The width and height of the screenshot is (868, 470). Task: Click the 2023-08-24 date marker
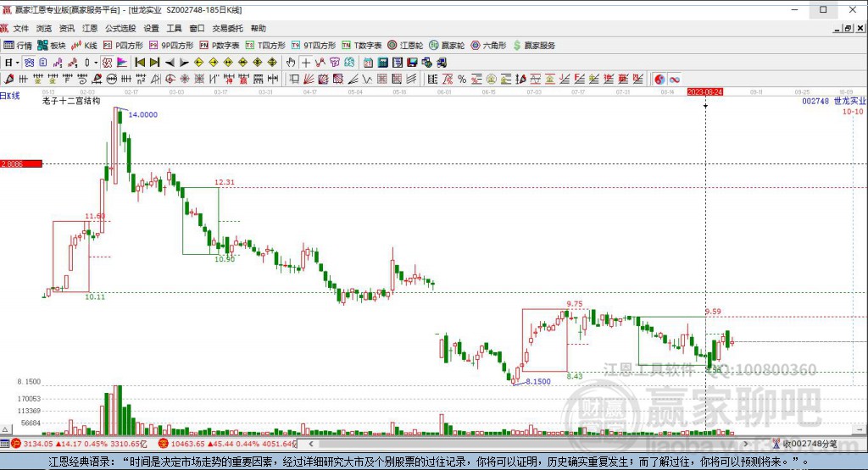coord(705,91)
